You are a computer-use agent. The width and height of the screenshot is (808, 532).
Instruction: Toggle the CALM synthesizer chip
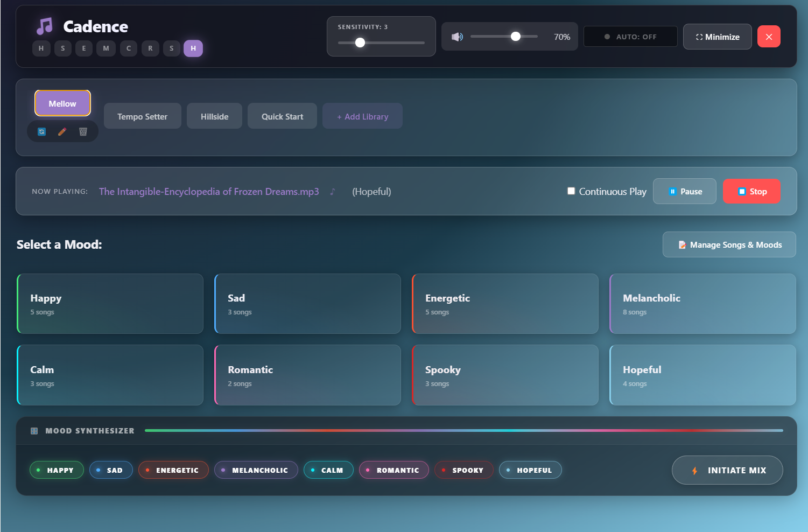(x=328, y=470)
